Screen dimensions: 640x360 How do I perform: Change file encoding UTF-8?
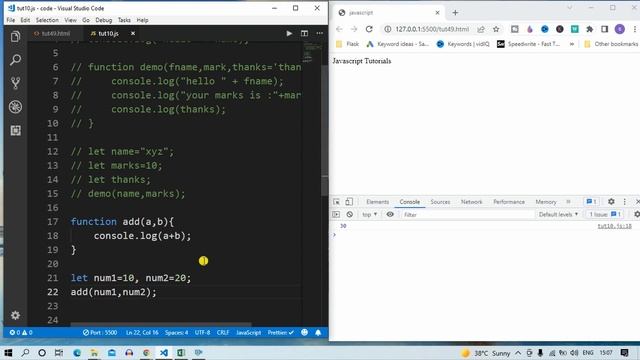[x=202, y=333]
